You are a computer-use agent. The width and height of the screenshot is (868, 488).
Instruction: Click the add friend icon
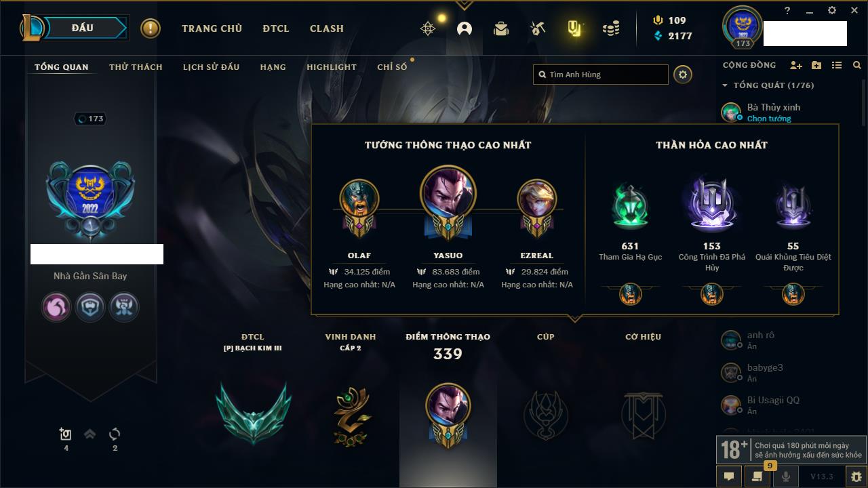(x=796, y=65)
